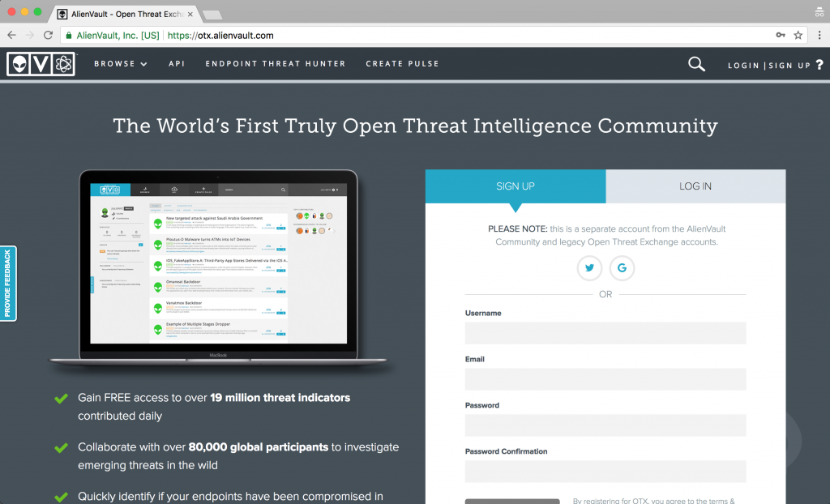Select the Sign Up tab

(x=516, y=186)
